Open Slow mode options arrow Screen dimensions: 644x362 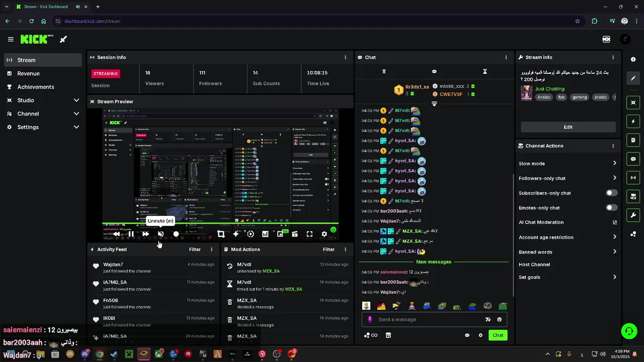click(615, 163)
